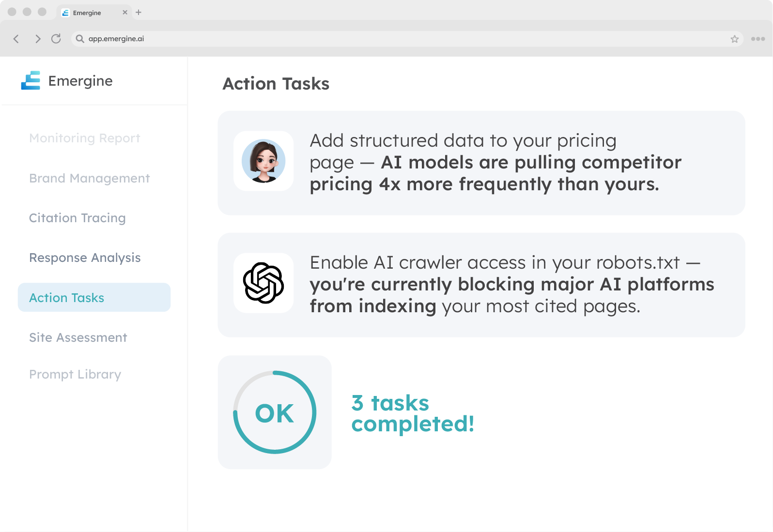Go to Citation Tracing section
The width and height of the screenshot is (773, 532).
[x=77, y=218]
